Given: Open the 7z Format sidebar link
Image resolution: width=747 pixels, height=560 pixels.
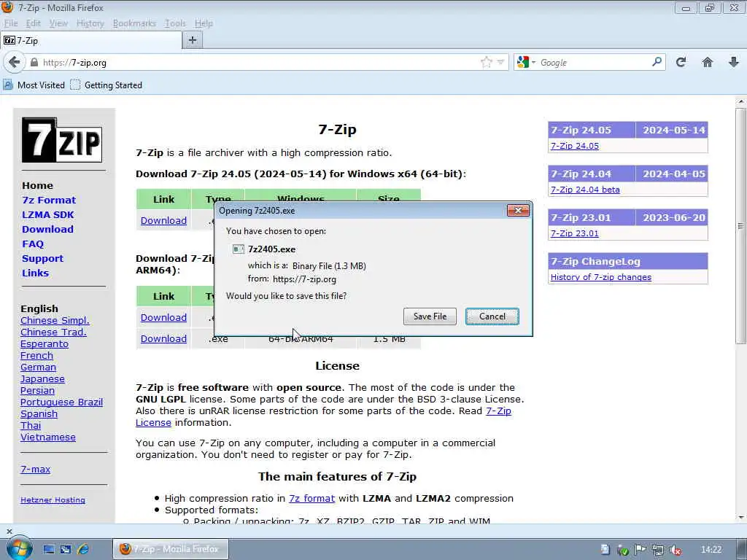Looking at the screenshot, I should [x=49, y=200].
